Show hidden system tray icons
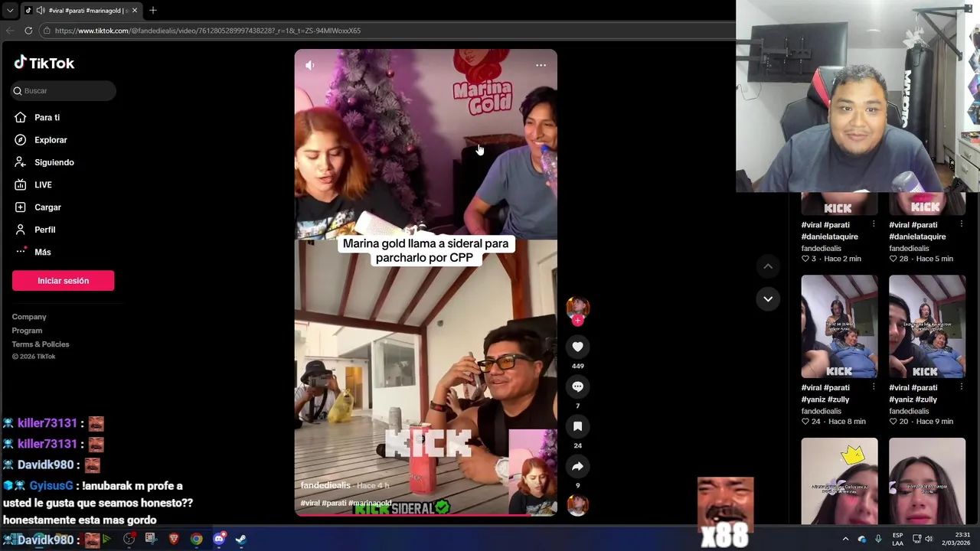Viewport: 980px width, 551px height. [845, 539]
